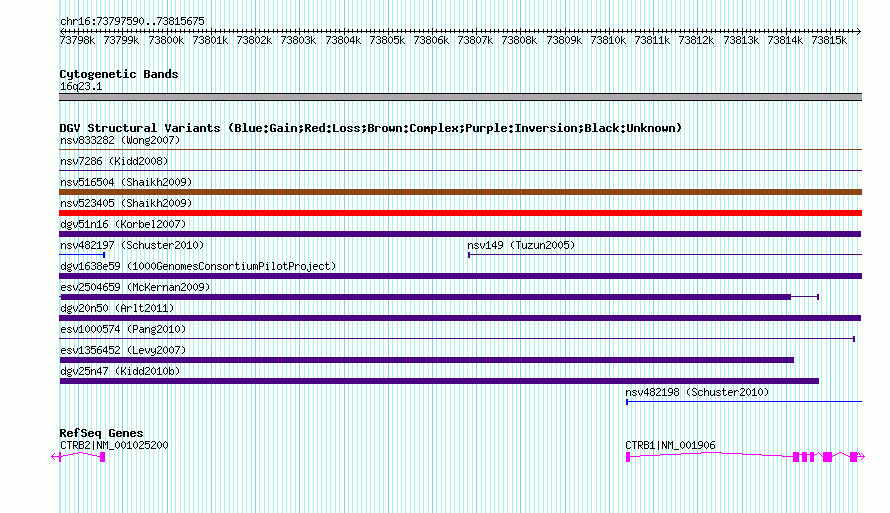This screenshot has width=890, height=513.
Task: Click the nsv149 (Tuzun2005) label
Action: 521,245
